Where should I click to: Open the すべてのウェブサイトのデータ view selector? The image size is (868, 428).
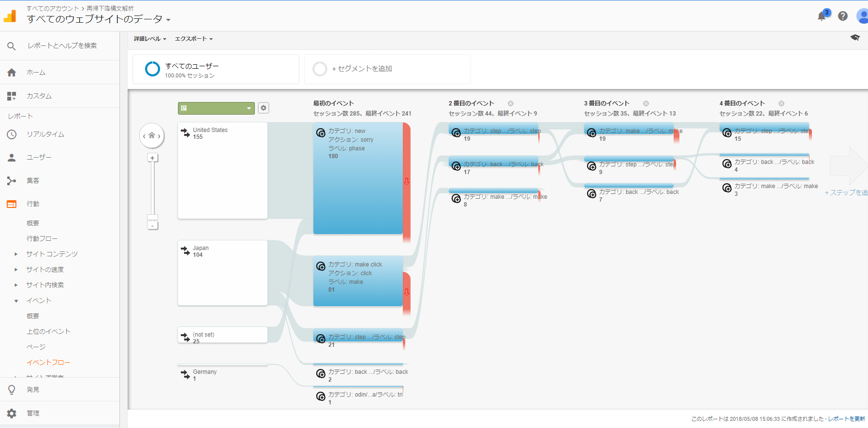pos(99,19)
